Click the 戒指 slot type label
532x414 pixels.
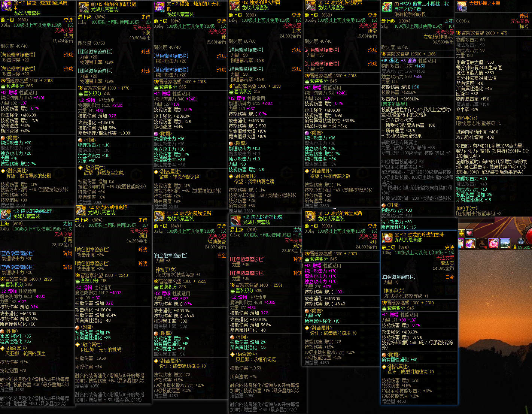coord(297,246)
